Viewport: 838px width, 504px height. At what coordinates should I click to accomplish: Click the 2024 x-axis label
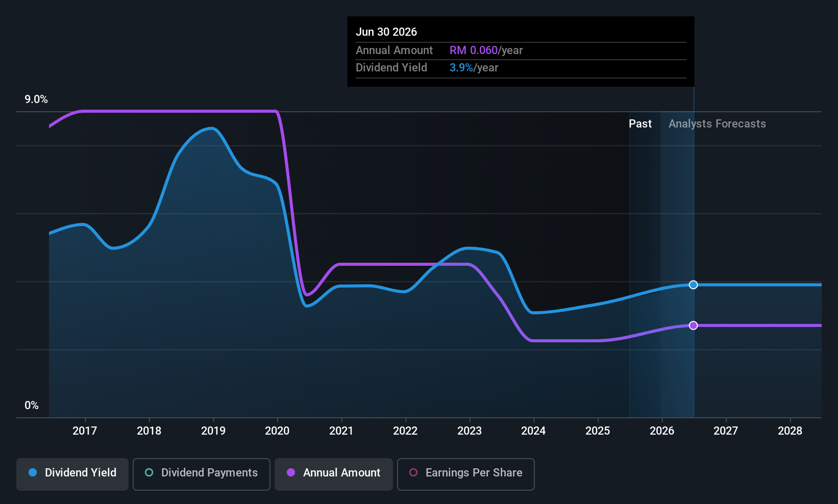click(x=533, y=431)
